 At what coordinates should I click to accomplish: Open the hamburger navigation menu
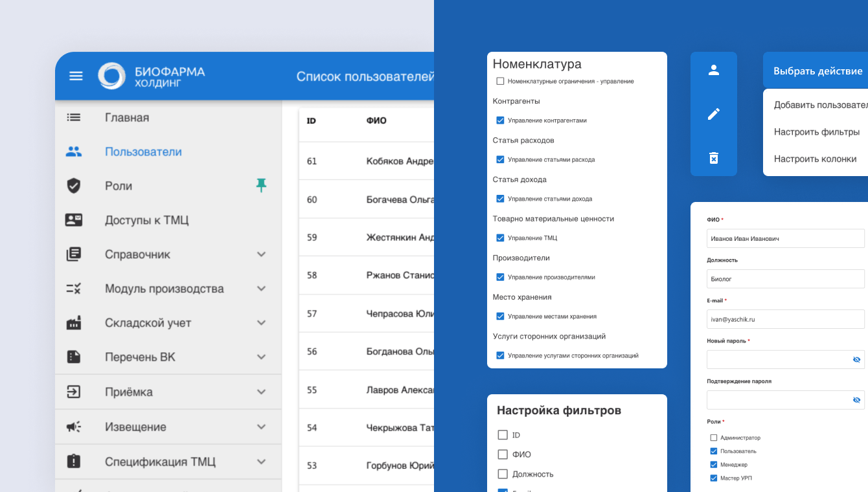coord(76,76)
